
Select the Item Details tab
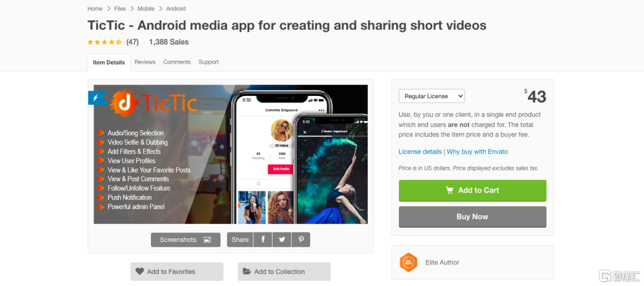click(109, 63)
